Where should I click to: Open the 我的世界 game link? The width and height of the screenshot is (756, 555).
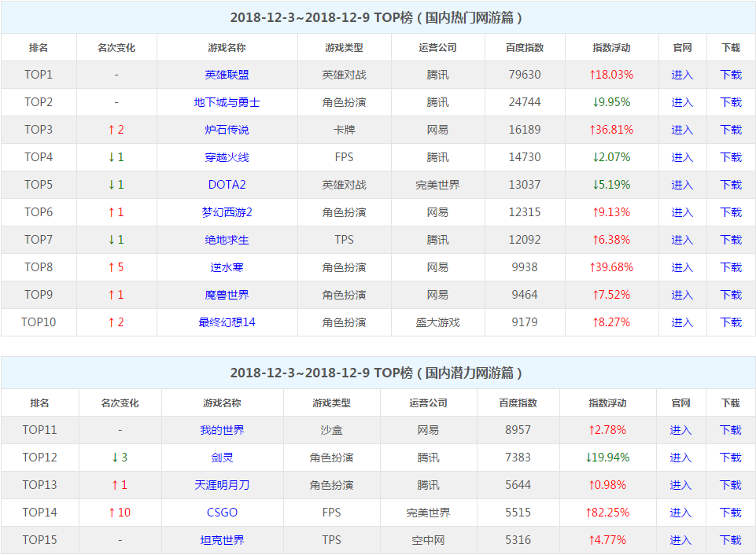click(x=222, y=430)
